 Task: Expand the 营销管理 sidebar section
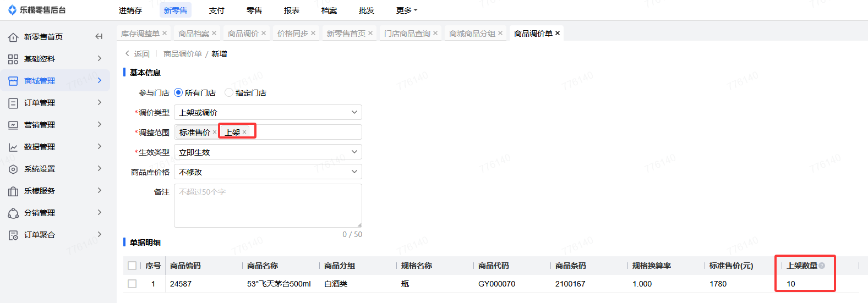pos(100,124)
